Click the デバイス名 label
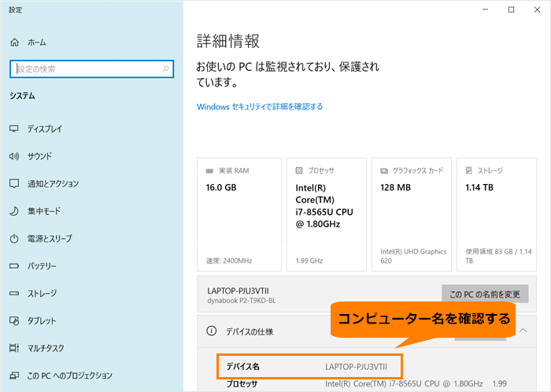 (x=242, y=367)
